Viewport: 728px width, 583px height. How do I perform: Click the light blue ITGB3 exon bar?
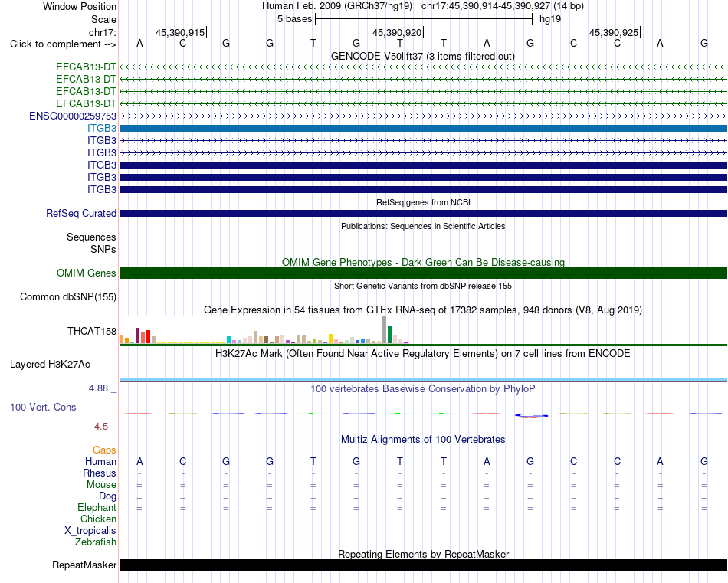tap(423, 128)
